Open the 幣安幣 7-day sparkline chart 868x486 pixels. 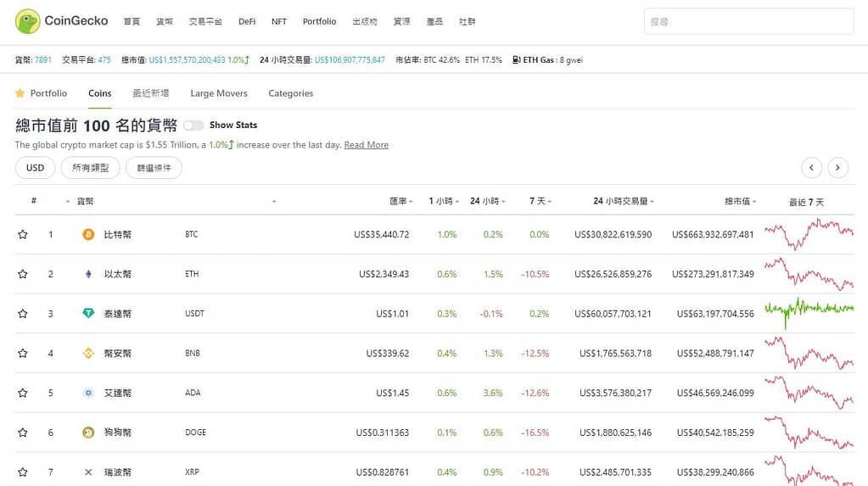(809, 353)
